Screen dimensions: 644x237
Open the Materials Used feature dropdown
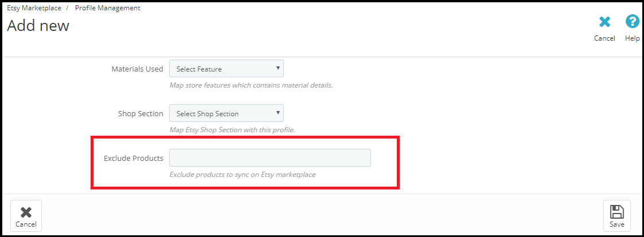(226, 69)
